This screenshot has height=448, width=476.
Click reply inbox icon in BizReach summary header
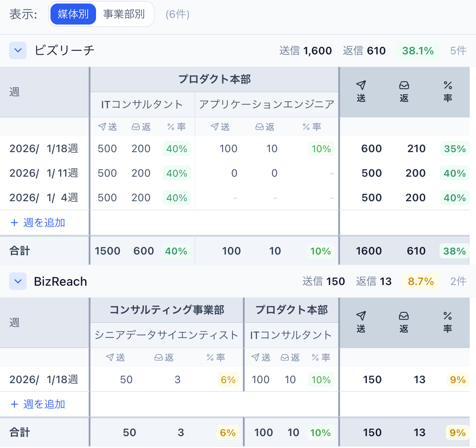pyautogui.click(x=404, y=316)
